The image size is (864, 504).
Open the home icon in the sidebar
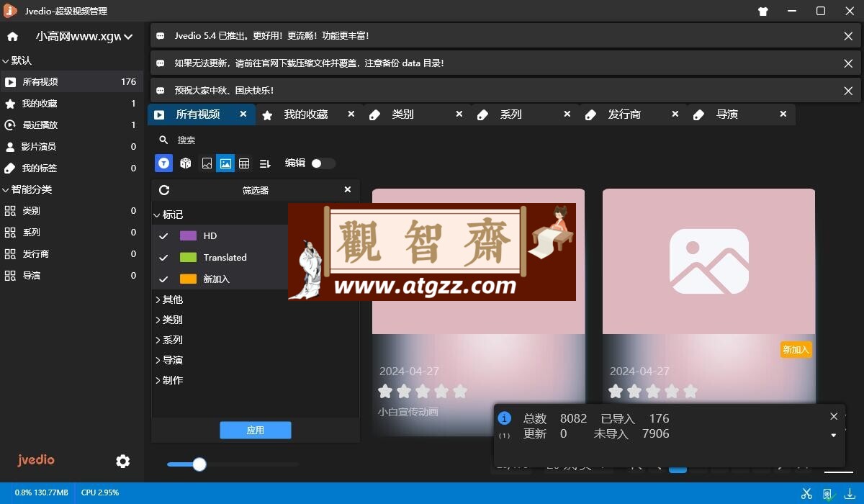(12, 37)
